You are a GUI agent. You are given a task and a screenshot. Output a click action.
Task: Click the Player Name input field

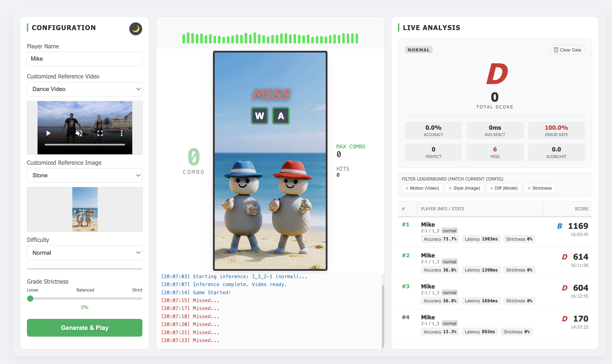pyautogui.click(x=84, y=59)
